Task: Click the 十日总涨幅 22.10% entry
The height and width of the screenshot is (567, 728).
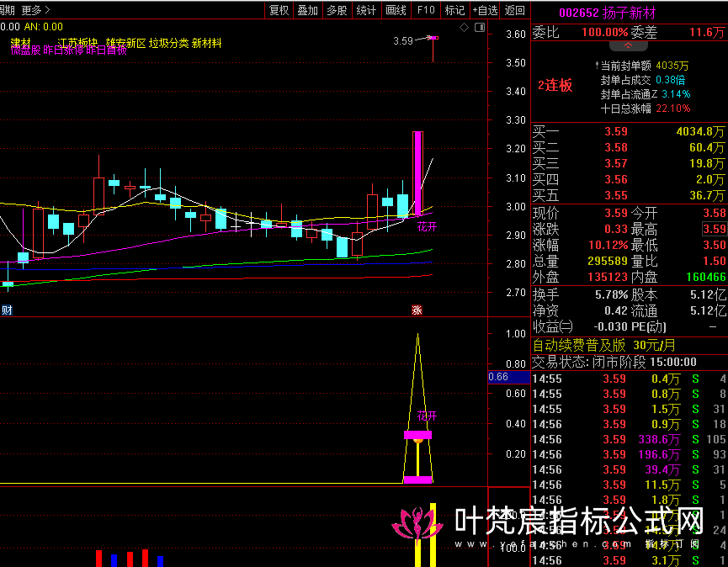Action: coord(646,109)
